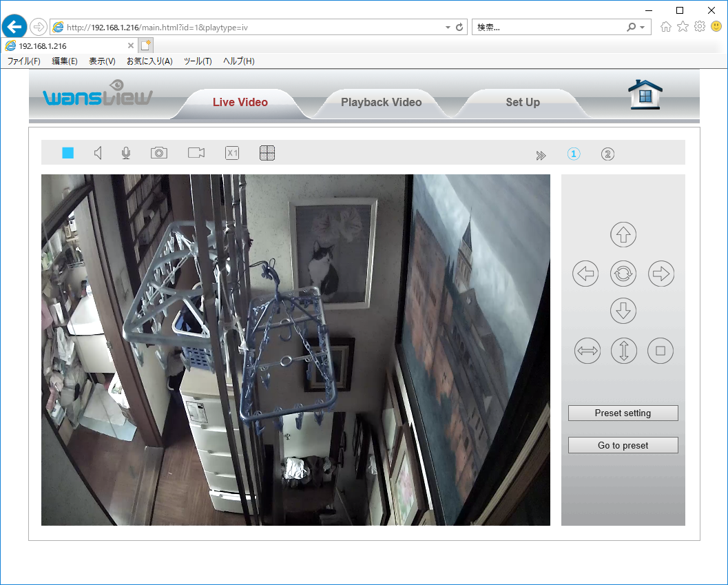
Task: Click the X1 zoom icon
Action: 232,153
